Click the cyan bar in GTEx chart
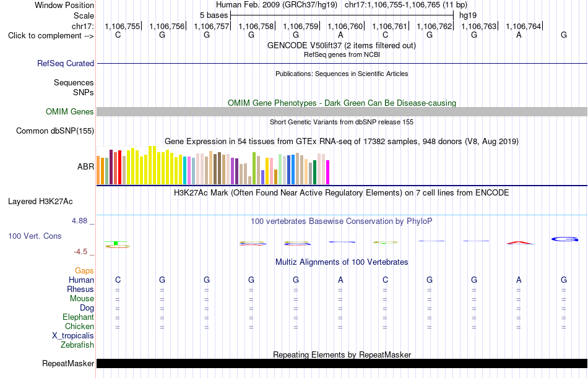 (185, 171)
